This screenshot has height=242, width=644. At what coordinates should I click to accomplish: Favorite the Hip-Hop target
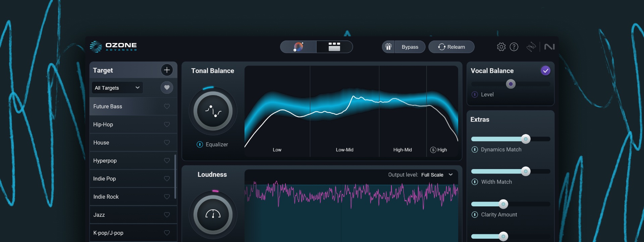tap(167, 124)
